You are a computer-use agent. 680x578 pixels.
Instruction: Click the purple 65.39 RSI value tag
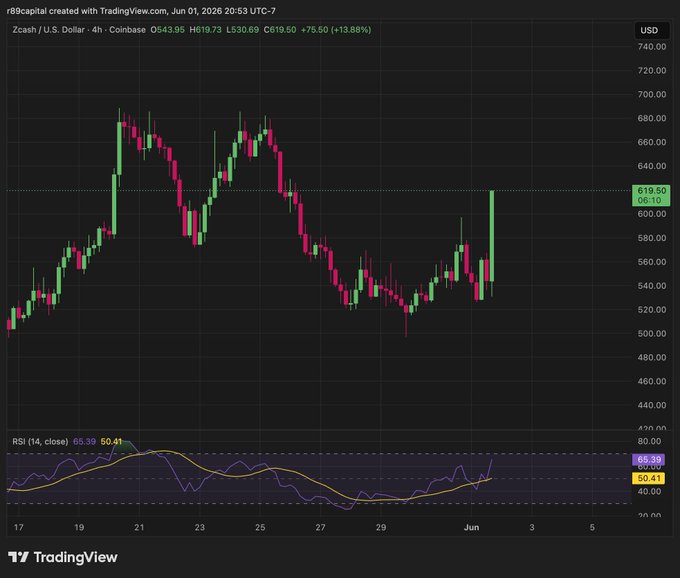[x=649, y=459]
